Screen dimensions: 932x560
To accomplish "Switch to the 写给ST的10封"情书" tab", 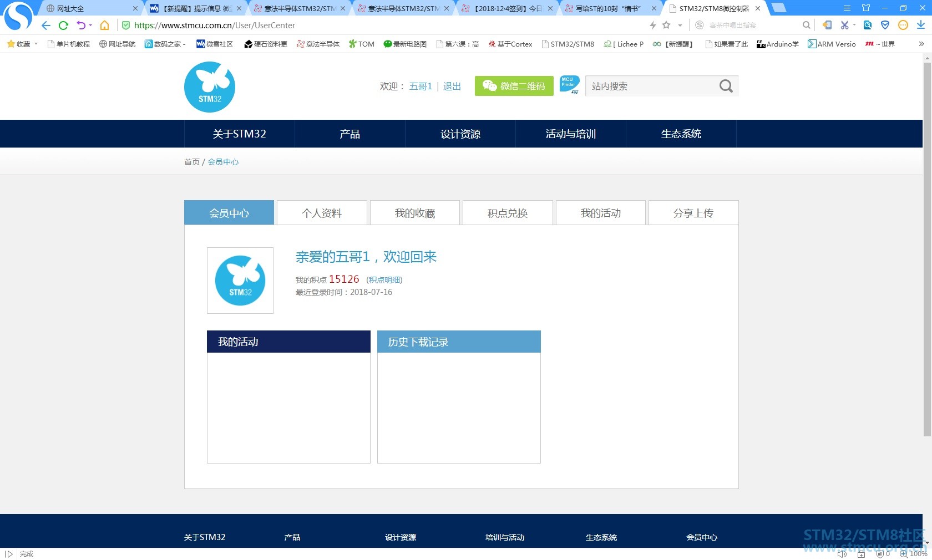I will (611, 8).
